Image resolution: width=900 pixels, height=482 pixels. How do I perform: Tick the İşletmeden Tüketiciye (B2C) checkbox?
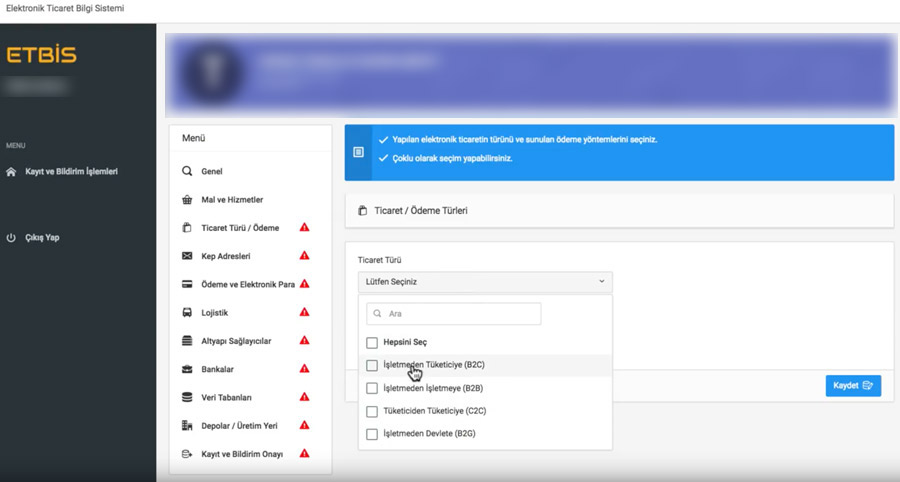[x=372, y=365]
